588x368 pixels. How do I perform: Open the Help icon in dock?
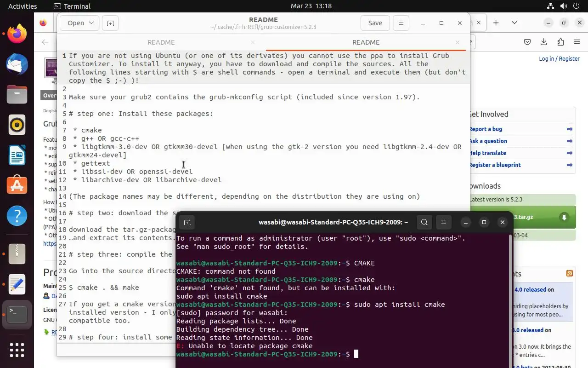tap(17, 216)
